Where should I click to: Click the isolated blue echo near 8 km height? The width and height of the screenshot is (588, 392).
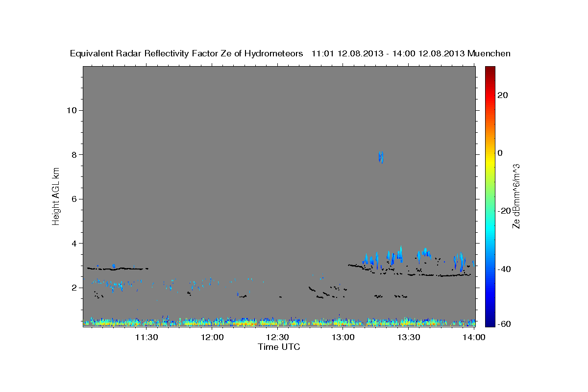point(381,157)
